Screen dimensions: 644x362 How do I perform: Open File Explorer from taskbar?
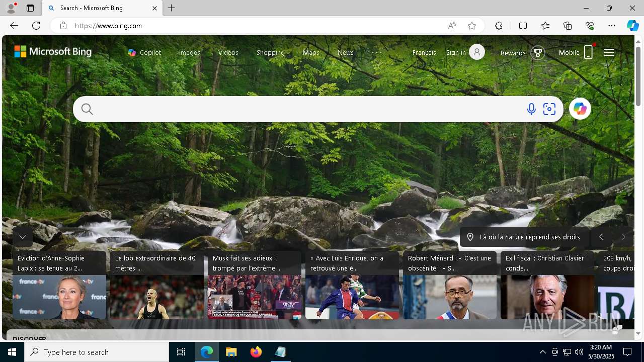[x=231, y=352]
